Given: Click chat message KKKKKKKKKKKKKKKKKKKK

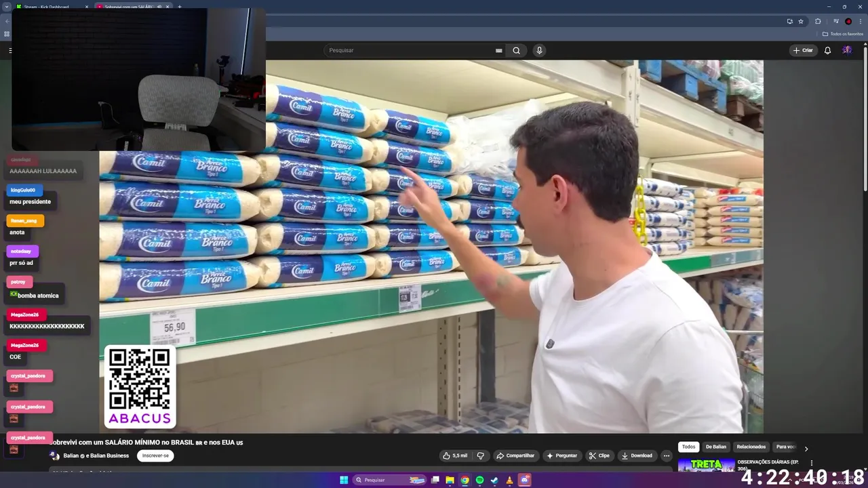Looking at the screenshot, I should 47,327.
